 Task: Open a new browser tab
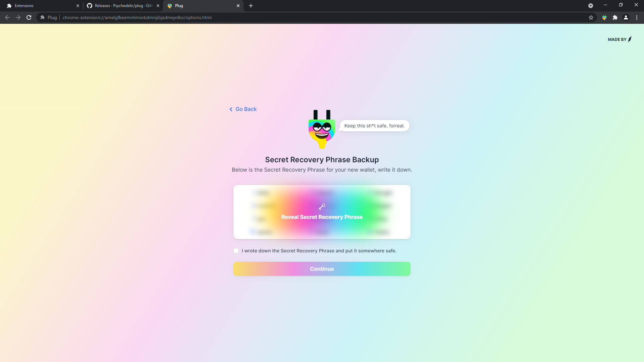pyautogui.click(x=251, y=6)
